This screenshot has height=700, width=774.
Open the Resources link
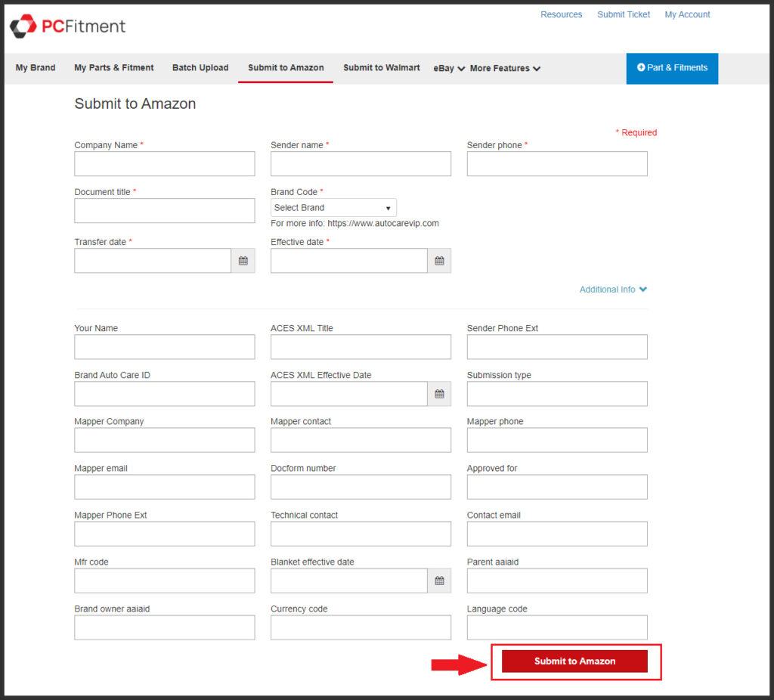point(561,14)
